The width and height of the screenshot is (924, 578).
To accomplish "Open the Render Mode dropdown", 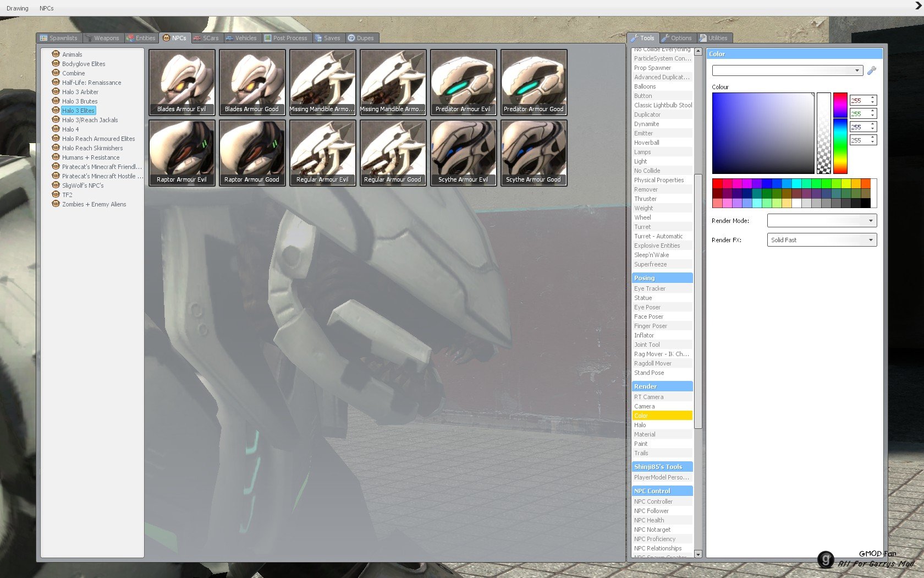I will (x=822, y=221).
